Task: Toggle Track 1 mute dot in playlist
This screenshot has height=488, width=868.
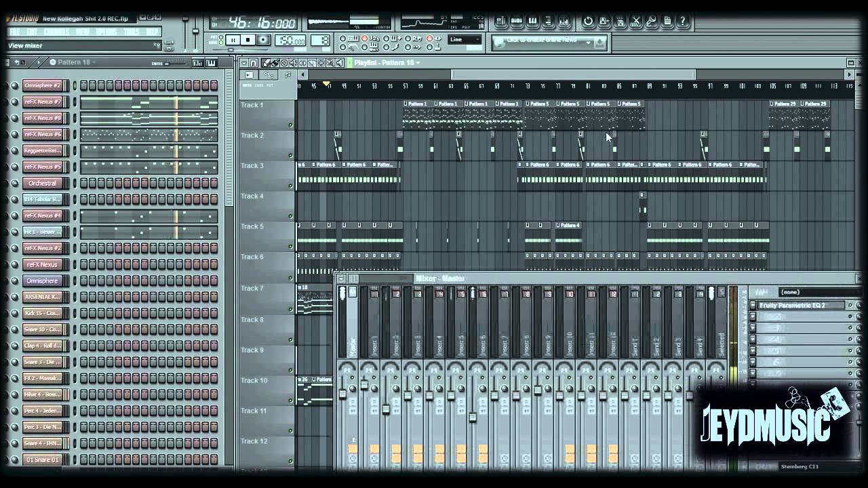Action: tap(291, 125)
